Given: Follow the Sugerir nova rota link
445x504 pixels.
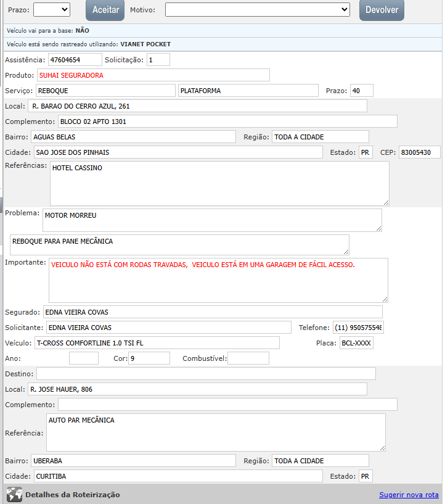Looking at the screenshot, I should (x=409, y=495).
